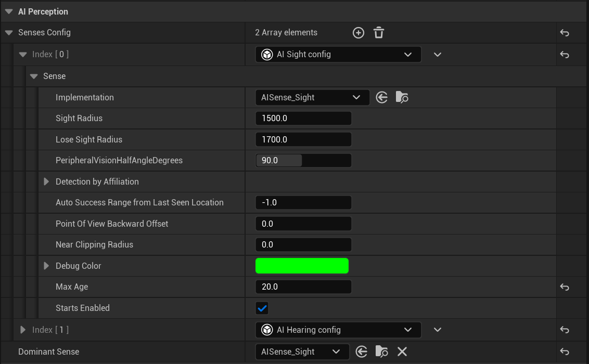Click the green Debug Color swatch

click(x=302, y=266)
